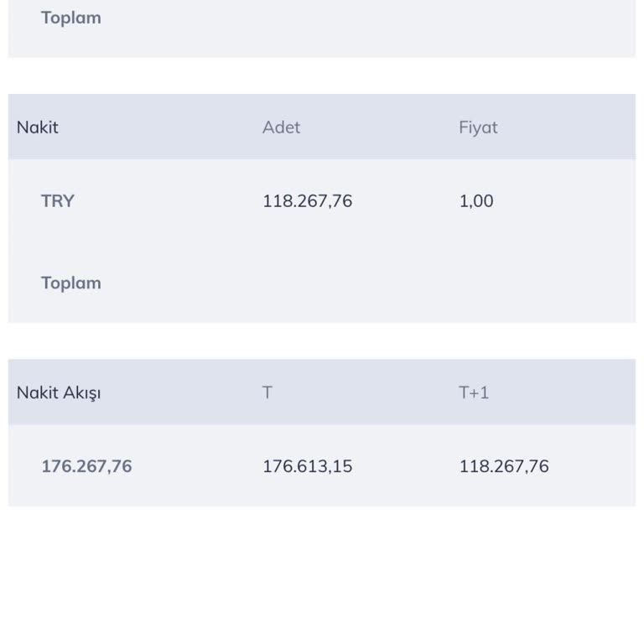Screen dimensions: 644x644
Task: Select the TRY currency row label
Action: (58, 201)
